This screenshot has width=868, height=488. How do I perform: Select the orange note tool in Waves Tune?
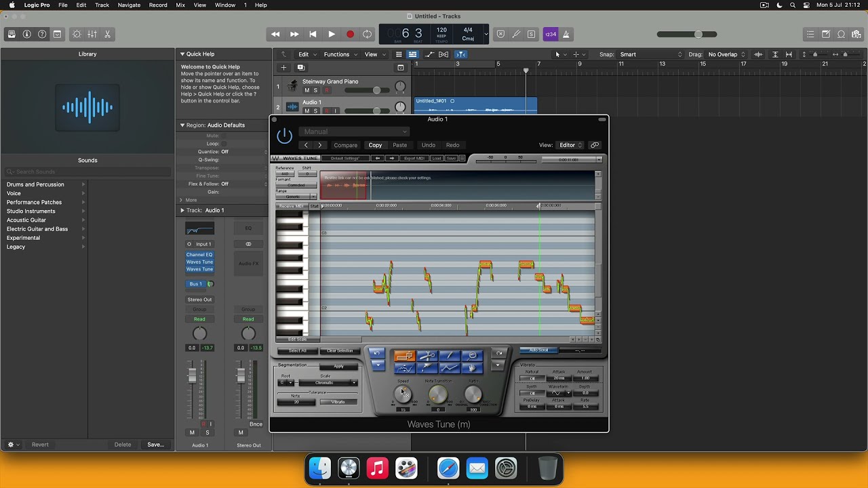pyautogui.click(x=404, y=356)
